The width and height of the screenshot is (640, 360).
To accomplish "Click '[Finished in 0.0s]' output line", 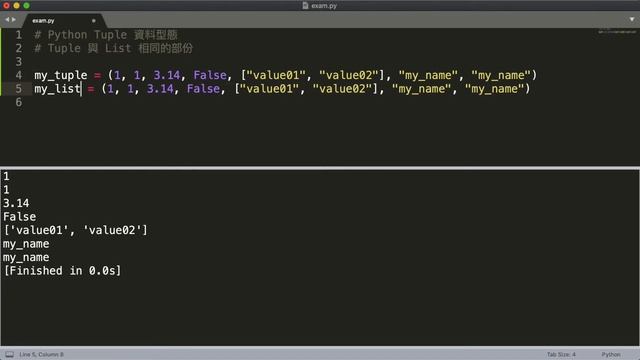I will click(x=62, y=271).
